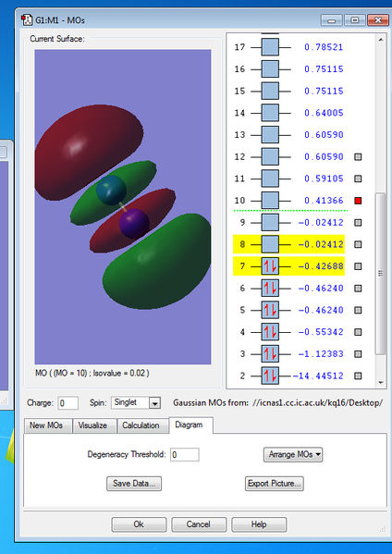Select orbital box for MO 12
The image size is (392, 554).
pyautogui.click(x=270, y=156)
